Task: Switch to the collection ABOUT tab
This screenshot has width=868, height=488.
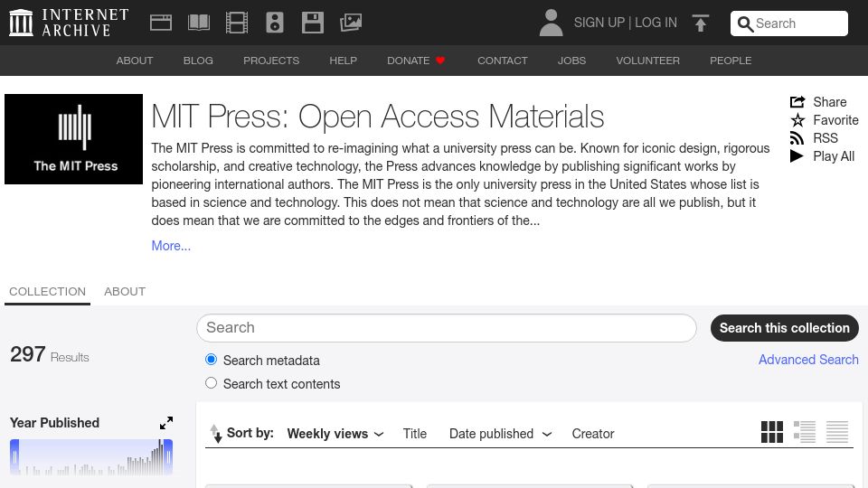Action: [x=125, y=292]
